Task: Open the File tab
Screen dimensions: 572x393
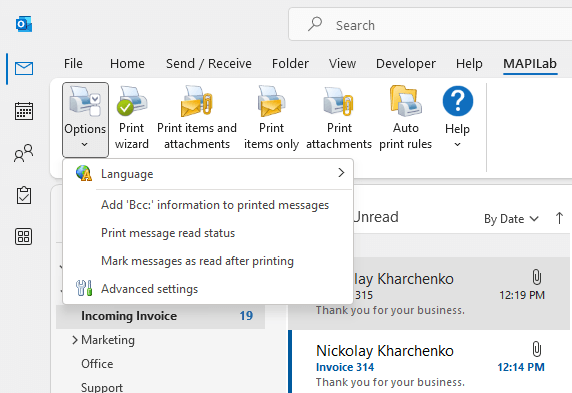Action: 73,63
